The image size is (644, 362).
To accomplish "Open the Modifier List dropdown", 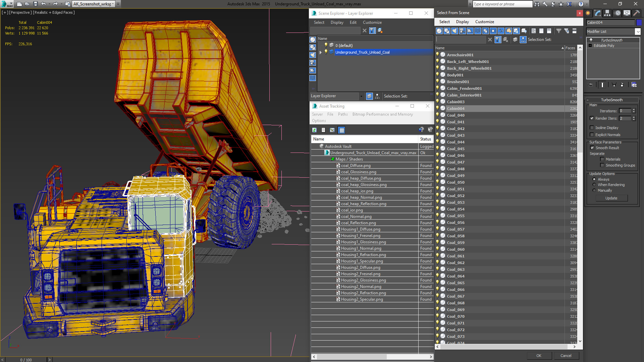I will [x=638, y=32].
